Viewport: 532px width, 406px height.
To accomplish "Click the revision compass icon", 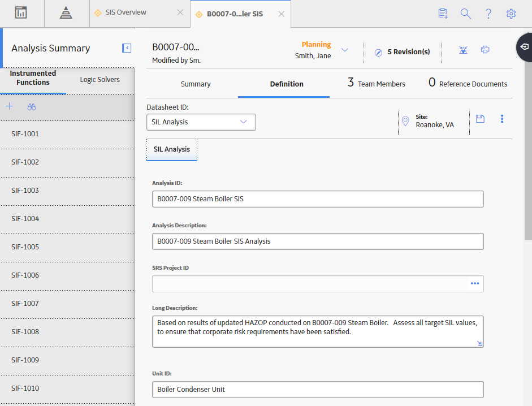I will [378, 52].
